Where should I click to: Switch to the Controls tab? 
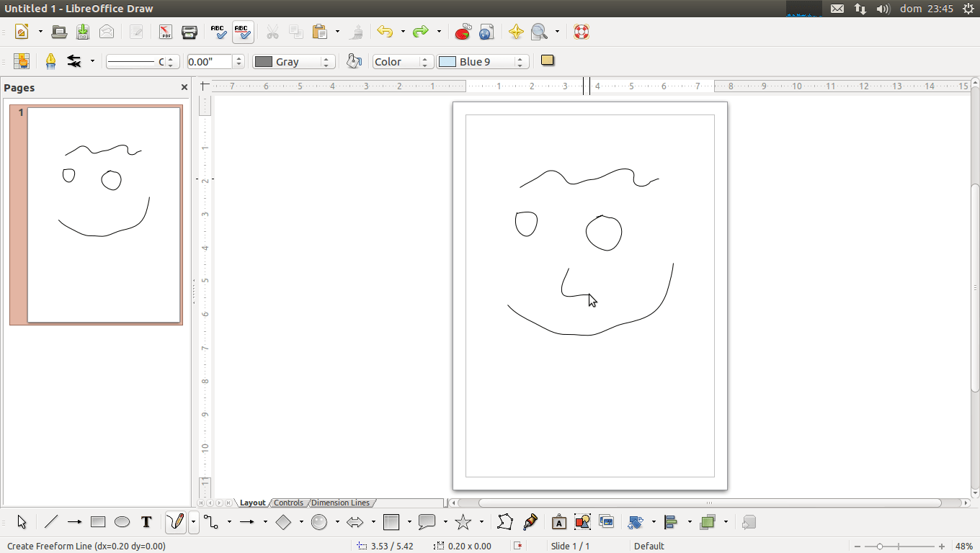[x=288, y=503]
